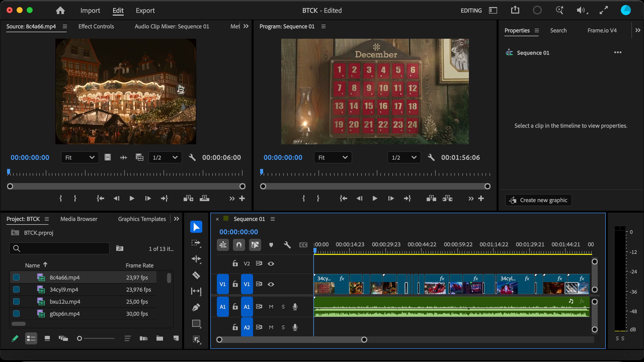The width and height of the screenshot is (644, 362).
Task: Select the Slip tool
Action: [196, 291]
